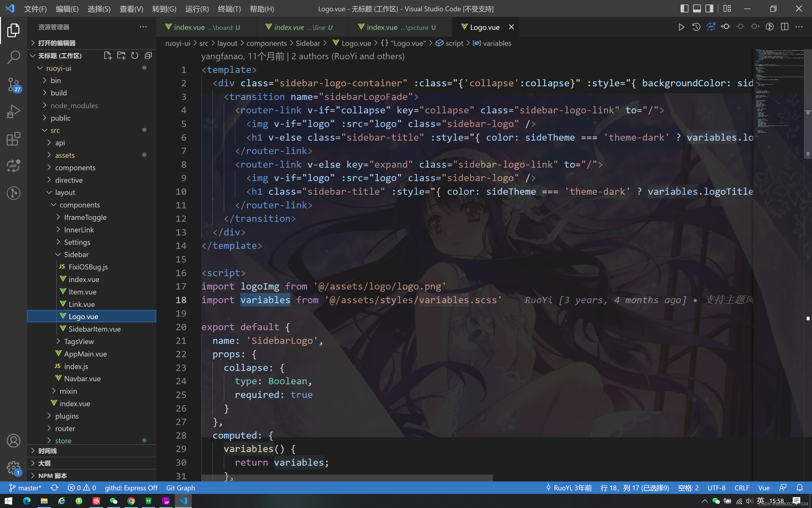Click Sidebar in breadcrumb path

coord(308,43)
